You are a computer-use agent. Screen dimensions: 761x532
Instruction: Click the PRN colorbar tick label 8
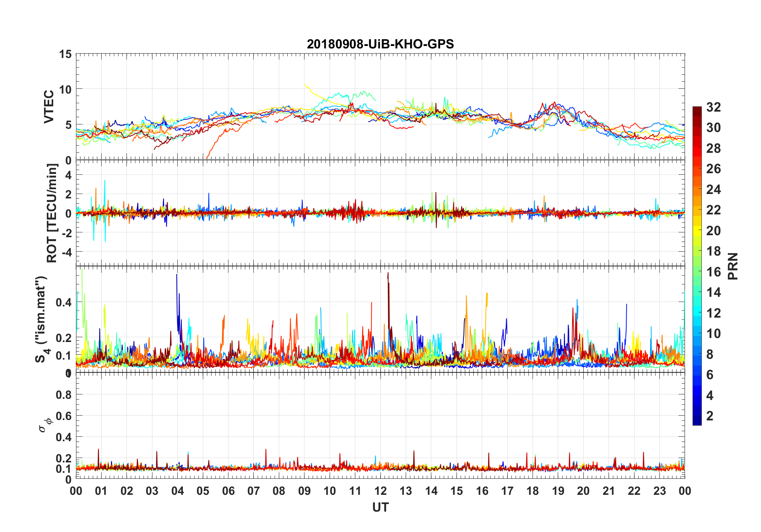point(710,354)
